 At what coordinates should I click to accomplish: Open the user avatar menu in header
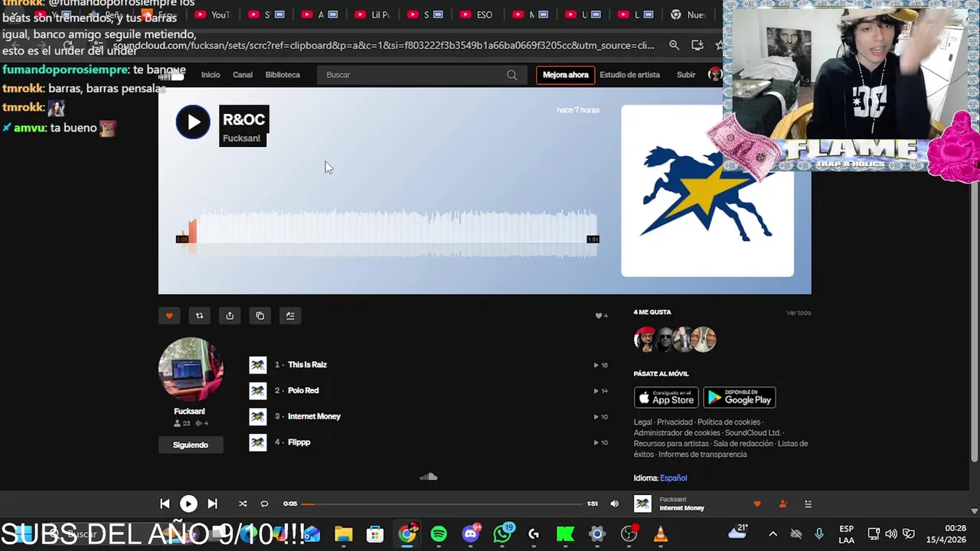714,74
